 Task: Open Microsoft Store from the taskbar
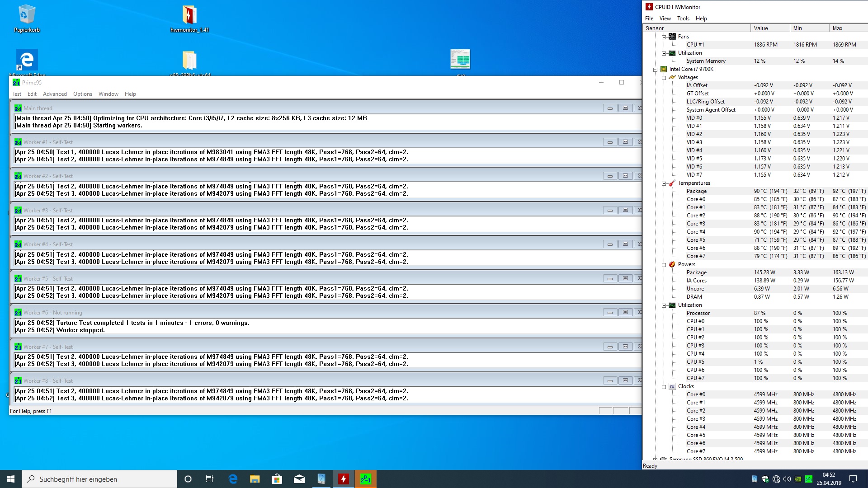pos(277,479)
